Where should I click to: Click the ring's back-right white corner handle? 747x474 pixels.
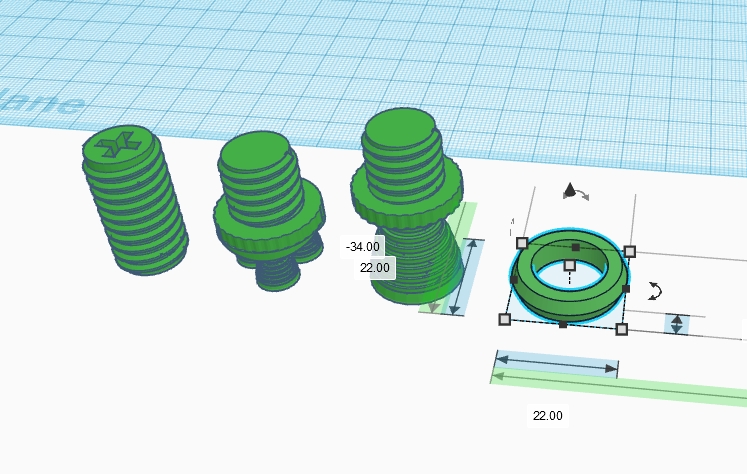pos(629,251)
